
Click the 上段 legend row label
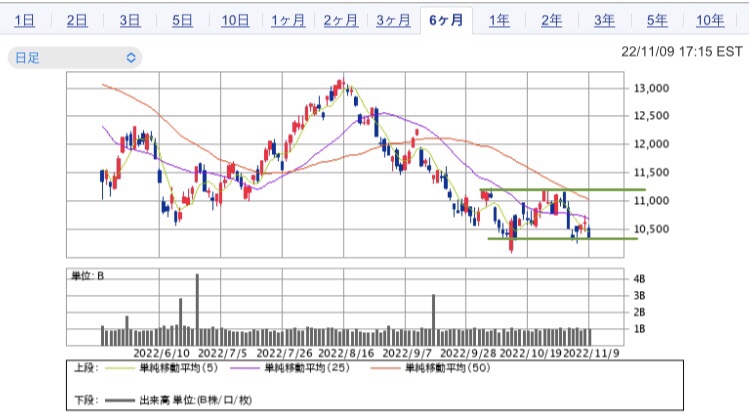coord(86,368)
